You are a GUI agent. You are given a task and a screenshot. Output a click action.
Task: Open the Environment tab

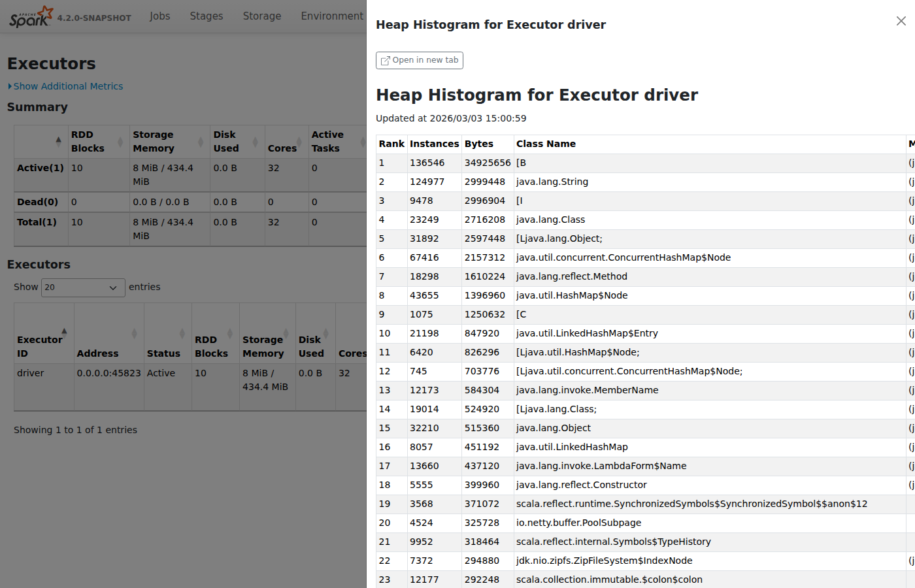[x=332, y=16]
